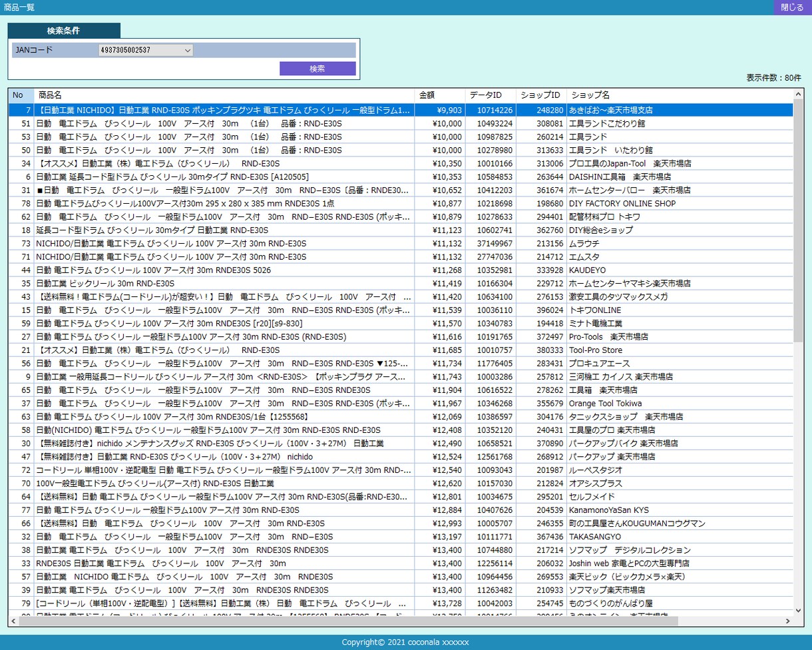
Task: Click the horizontal scrollbar thumb
Action: [349, 621]
